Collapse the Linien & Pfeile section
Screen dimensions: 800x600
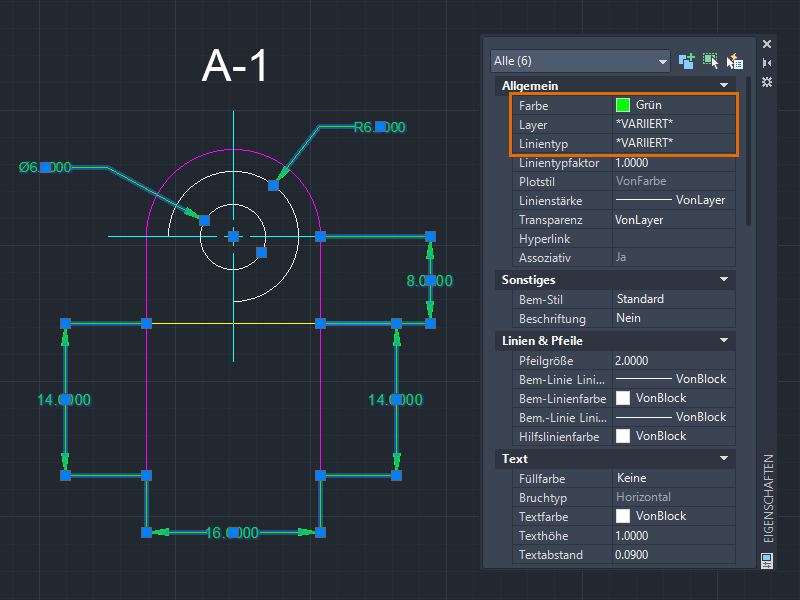[724, 341]
